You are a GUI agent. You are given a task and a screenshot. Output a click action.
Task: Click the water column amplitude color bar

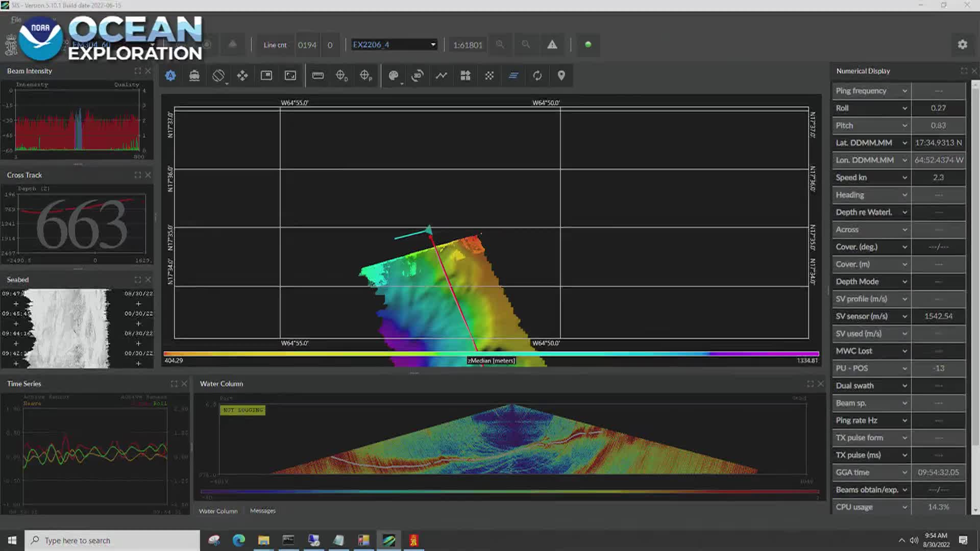pos(509,492)
